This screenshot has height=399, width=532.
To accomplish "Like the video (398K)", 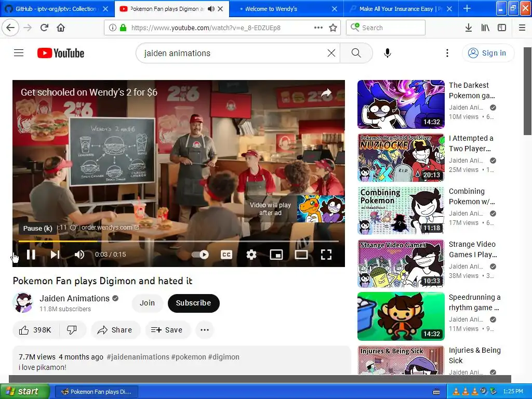I will (35, 330).
